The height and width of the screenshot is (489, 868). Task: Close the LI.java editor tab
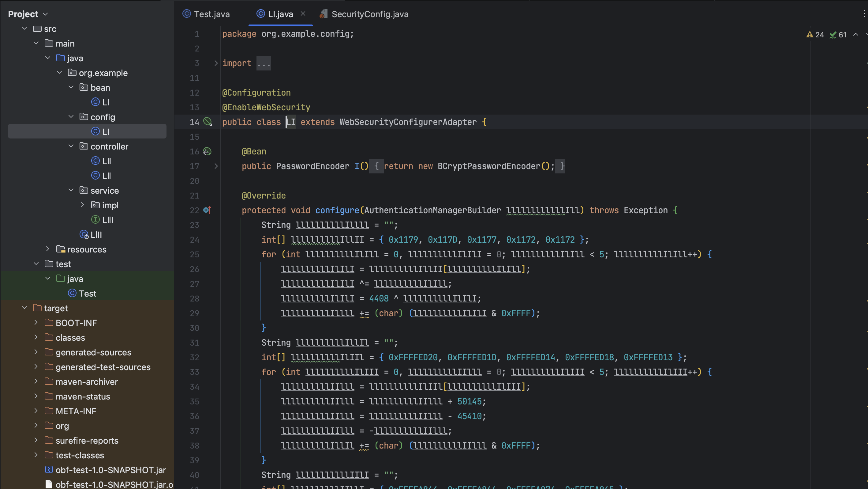[303, 13]
